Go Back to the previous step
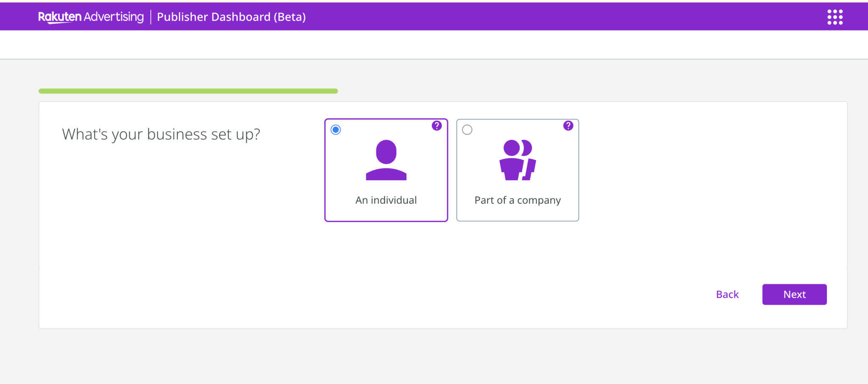Screen dimensions: 868x384 727,294
